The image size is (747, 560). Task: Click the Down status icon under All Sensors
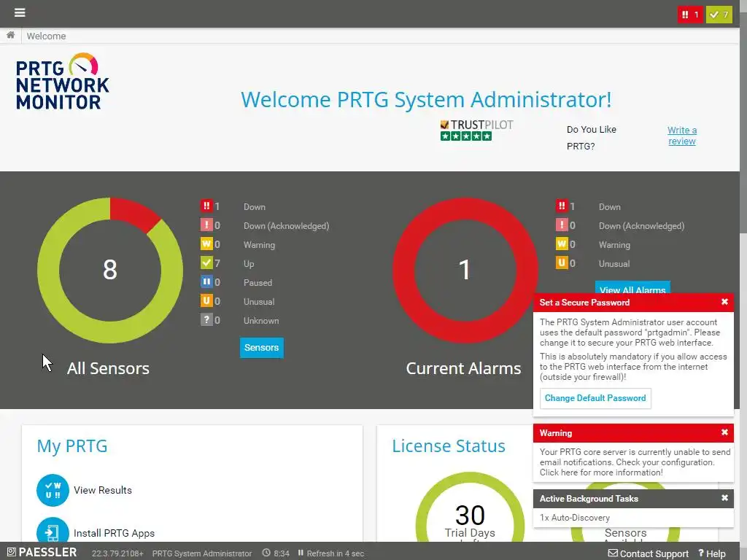click(x=206, y=206)
